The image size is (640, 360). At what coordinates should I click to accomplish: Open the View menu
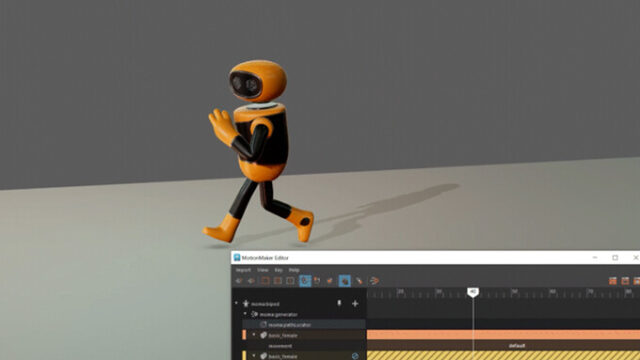(263, 270)
